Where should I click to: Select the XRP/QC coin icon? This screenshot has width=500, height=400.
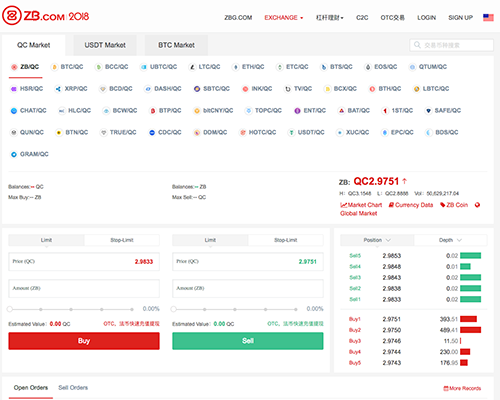[x=58, y=89]
